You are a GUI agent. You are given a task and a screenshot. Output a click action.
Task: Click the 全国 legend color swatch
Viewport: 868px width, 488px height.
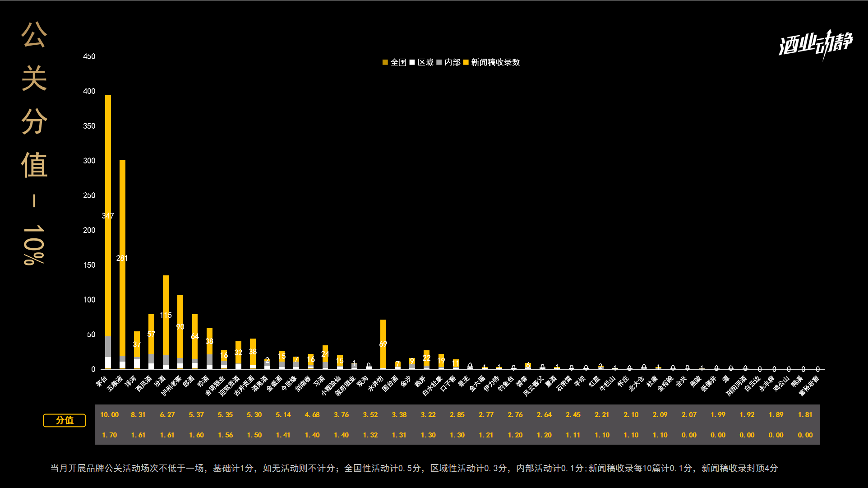(385, 62)
